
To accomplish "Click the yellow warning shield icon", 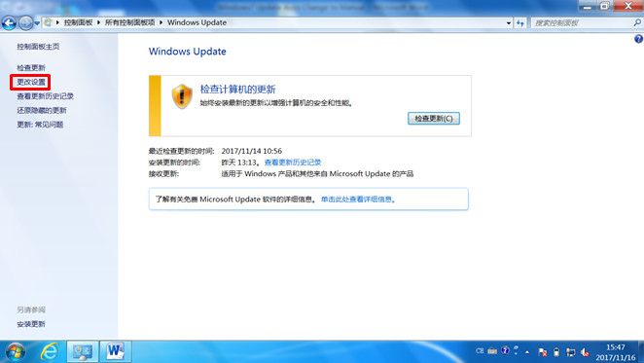I will [x=182, y=96].
